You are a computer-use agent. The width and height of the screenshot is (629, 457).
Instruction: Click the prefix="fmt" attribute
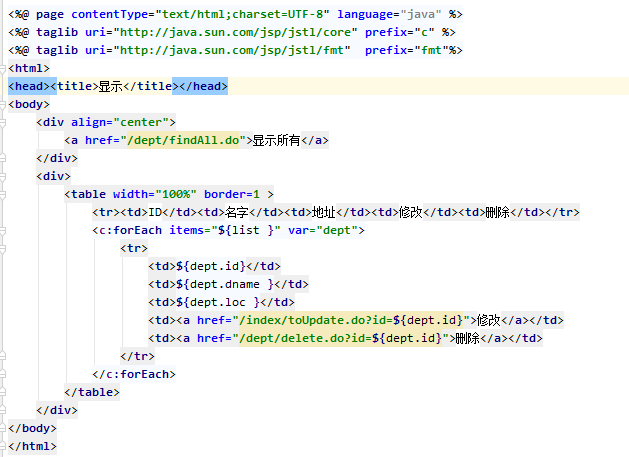point(406,51)
